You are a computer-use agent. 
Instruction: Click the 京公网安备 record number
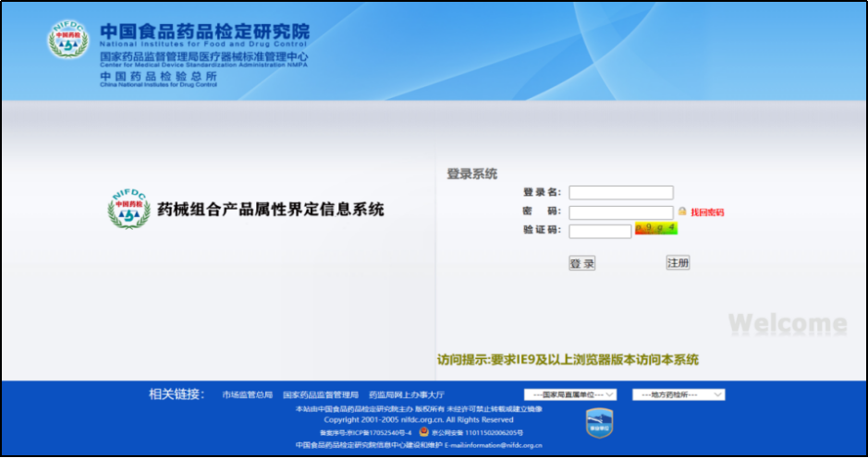tap(477, 432)
